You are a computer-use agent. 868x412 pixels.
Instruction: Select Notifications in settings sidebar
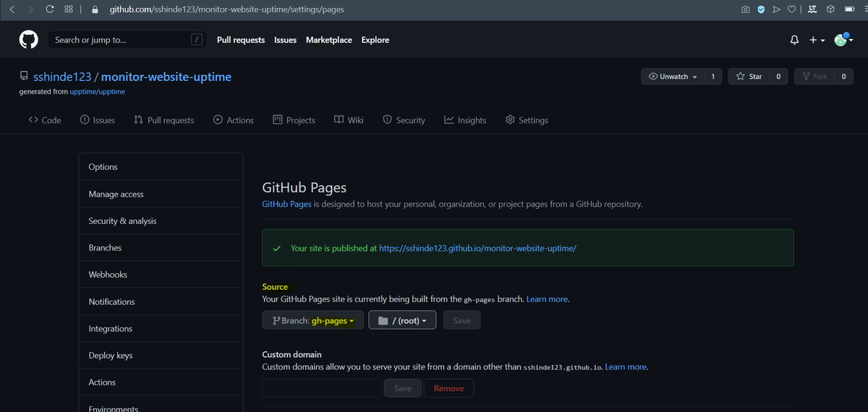pos(161,301)
